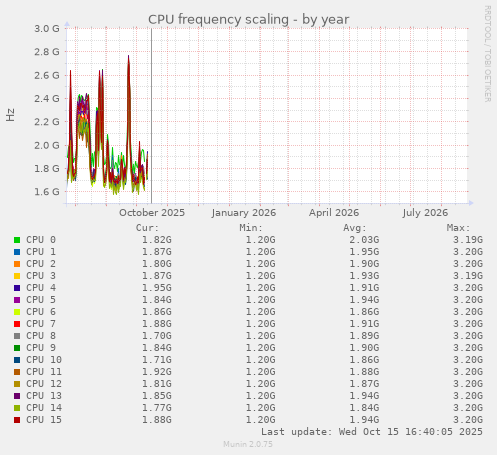Click CPU 14 current value 1.77G
Viewport: 497px width, 455px height.
click(x=157, y=408)
